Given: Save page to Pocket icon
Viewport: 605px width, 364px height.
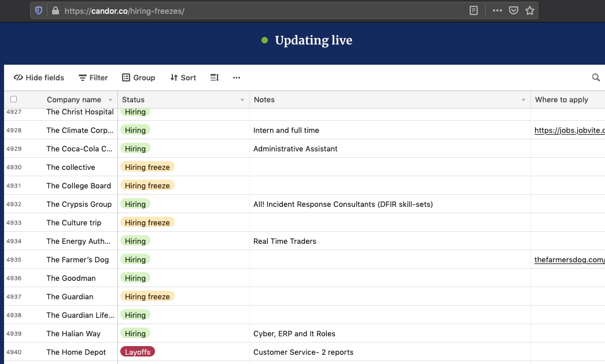Looking at the screenshot, I should point(514,11).
